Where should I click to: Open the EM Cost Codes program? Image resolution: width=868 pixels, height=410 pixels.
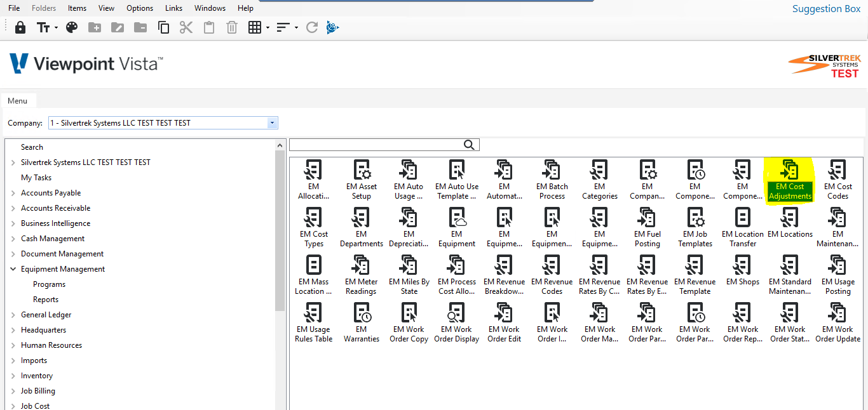pyautogui.click(x=837, y=180)
